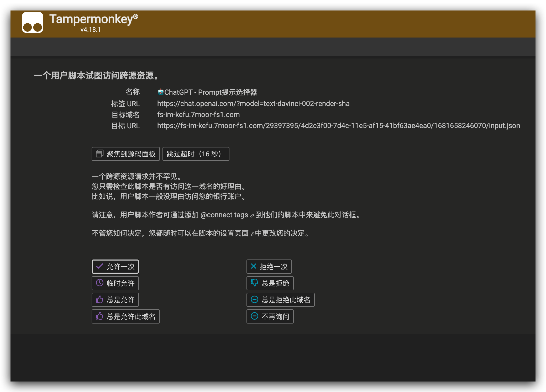This screenshot has height=392, width=546.
Task: Click the 目标域名 field label
Action: coord(126,115)
